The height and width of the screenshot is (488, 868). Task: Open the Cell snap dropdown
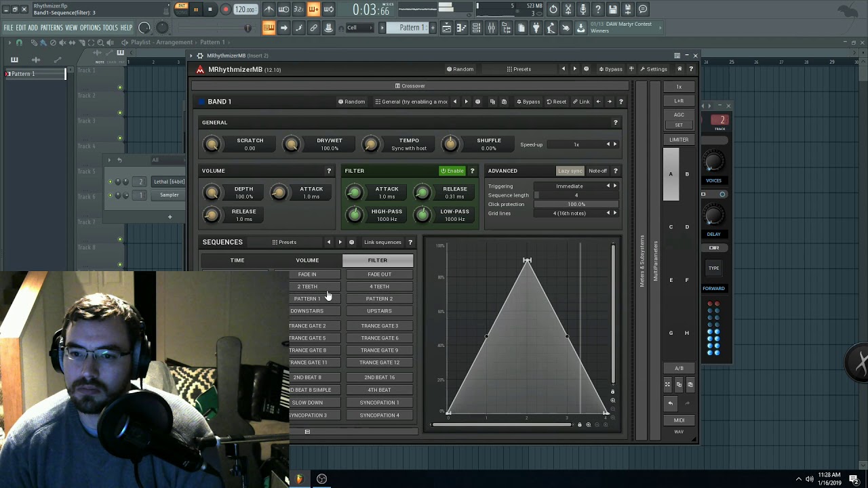(359, 28)
